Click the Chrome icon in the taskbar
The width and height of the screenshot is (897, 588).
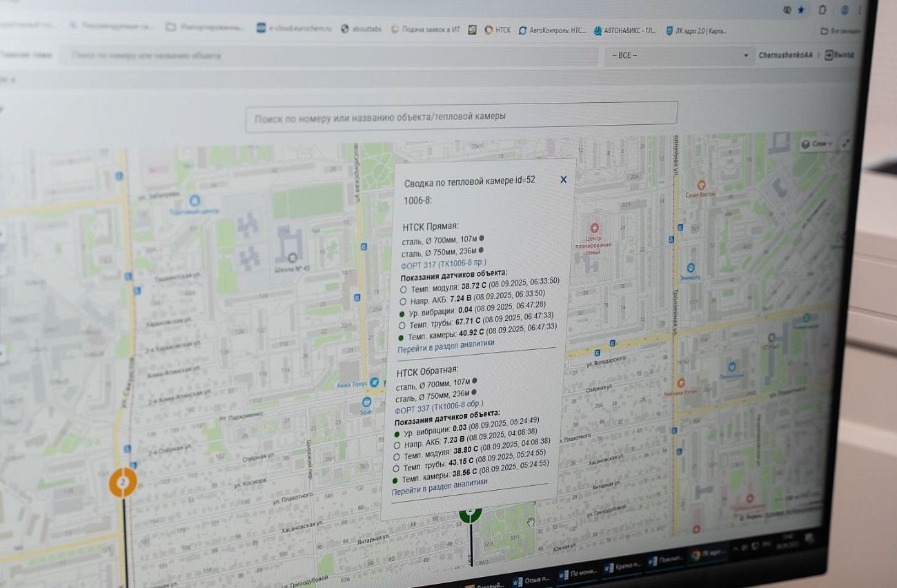click(x=696, y=554)
